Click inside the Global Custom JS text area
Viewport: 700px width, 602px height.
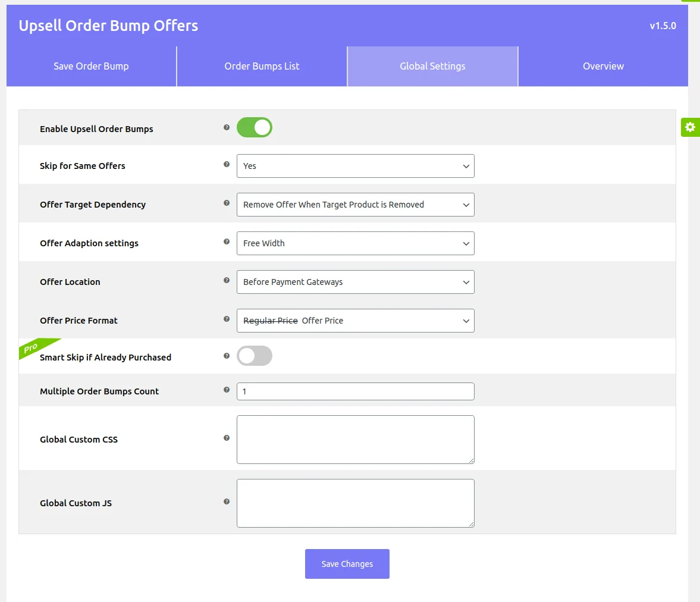[x=355, y=503]
